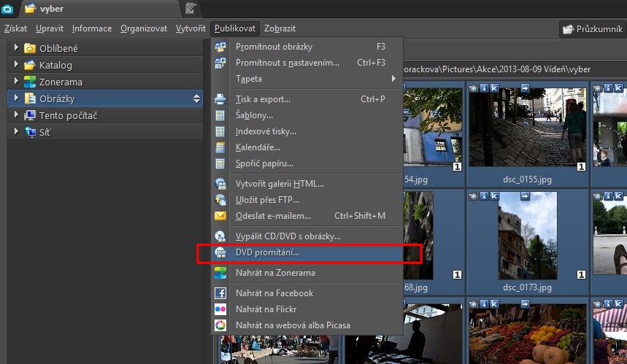Image resolution: width=627 pixels, height=364 pixels.
Task: Click the Kalendáře calendar icon
Action: point(220,147)
